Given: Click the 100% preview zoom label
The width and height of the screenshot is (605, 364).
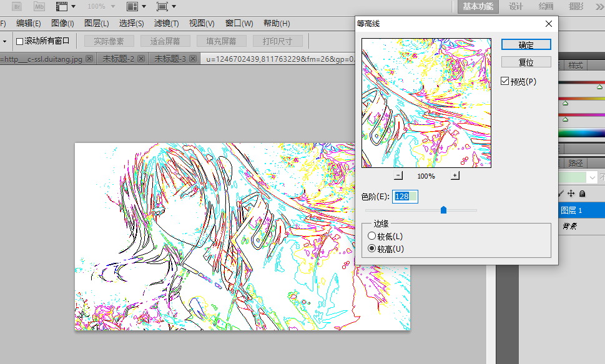Looking at the screenshot, I should 426,176.
